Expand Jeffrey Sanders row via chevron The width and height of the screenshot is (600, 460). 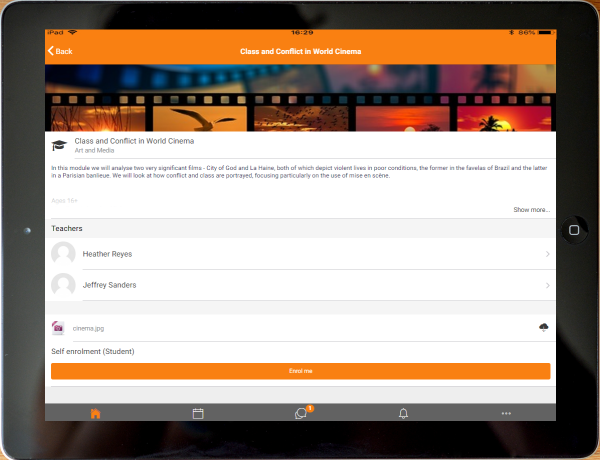547,286
